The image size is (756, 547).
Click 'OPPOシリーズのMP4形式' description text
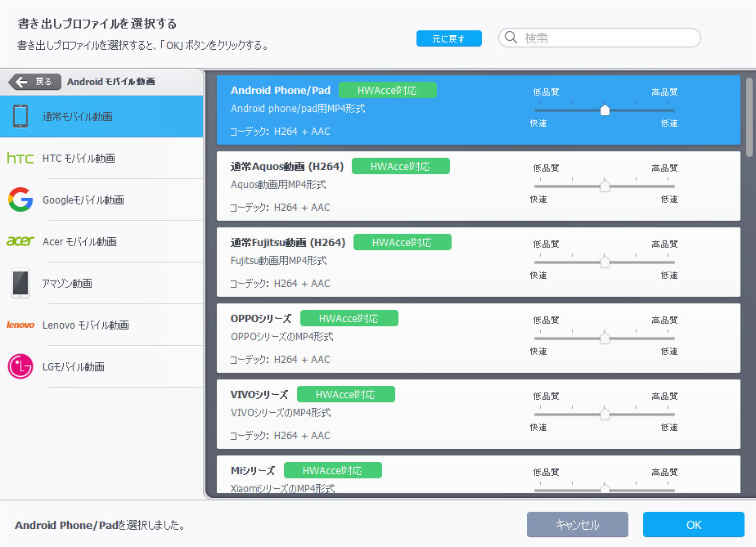click(281, 337)
